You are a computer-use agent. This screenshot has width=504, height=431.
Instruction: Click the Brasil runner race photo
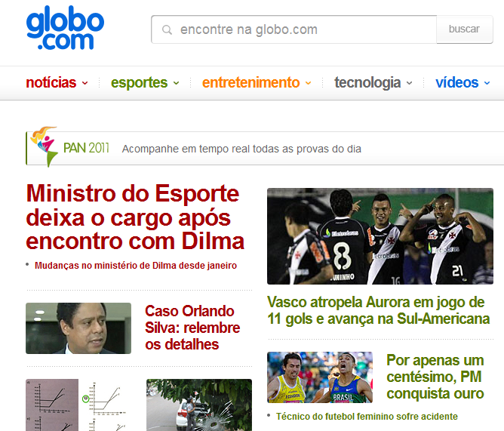(320, 377)
